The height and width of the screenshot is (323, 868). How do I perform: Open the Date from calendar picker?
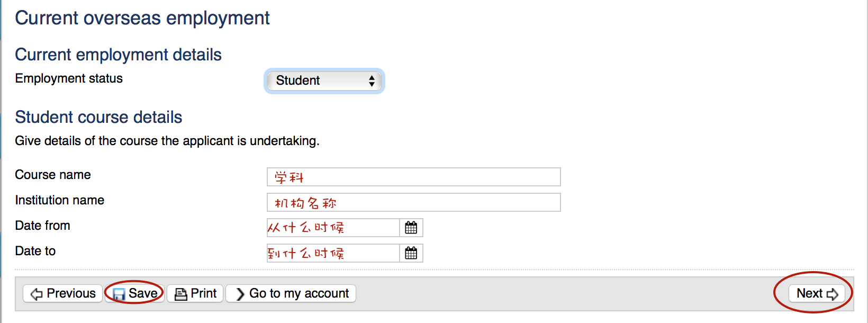(411, 228)
